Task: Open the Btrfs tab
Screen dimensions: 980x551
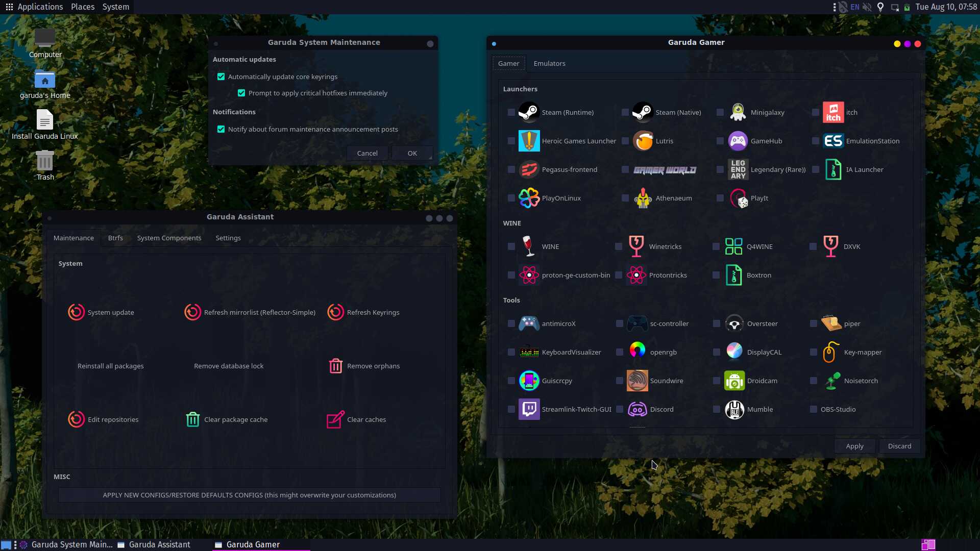Action: coord(115,238)
